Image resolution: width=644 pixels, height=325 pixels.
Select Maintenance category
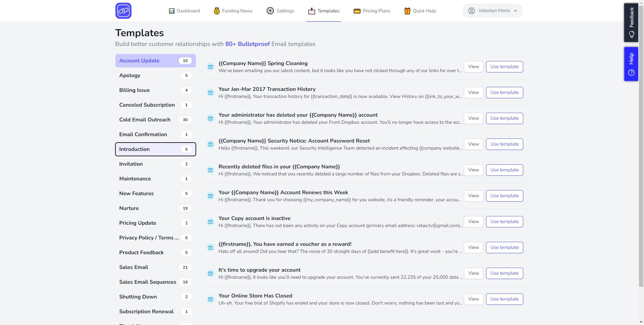[x=155, y=179]
